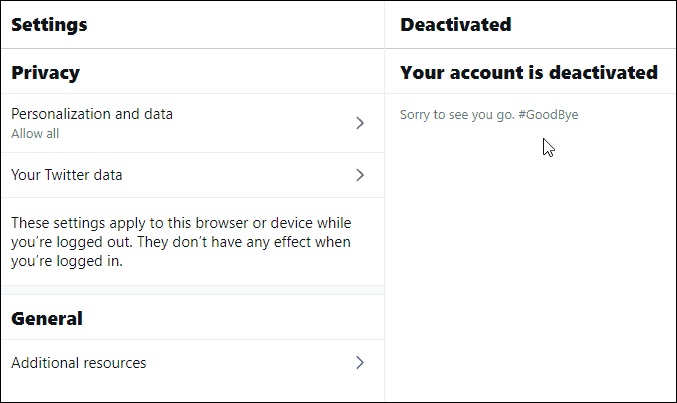Click blank space below Additional resources
677x403 pixels.
192,393
